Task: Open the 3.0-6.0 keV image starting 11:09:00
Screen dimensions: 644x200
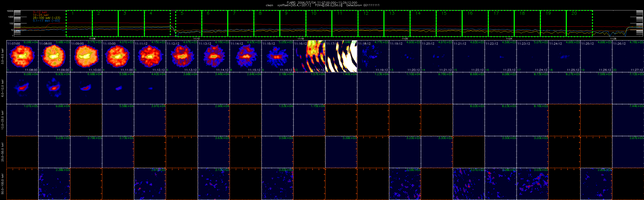Action: coord(86,56)
